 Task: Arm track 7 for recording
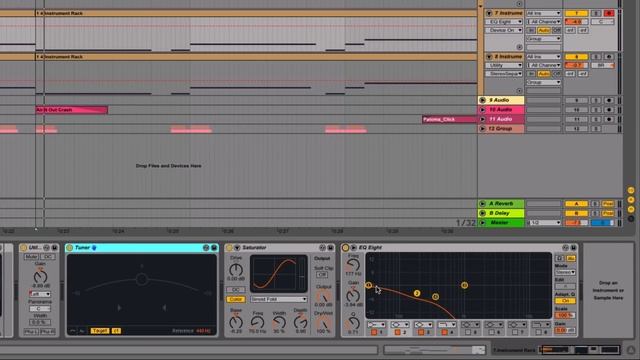pyautogui.click(x=609, y=13)
